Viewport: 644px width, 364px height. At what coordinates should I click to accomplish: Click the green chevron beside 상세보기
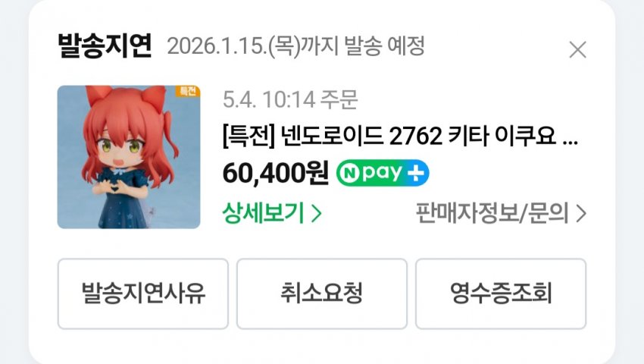pyautogui.click(x=316, y=213)
